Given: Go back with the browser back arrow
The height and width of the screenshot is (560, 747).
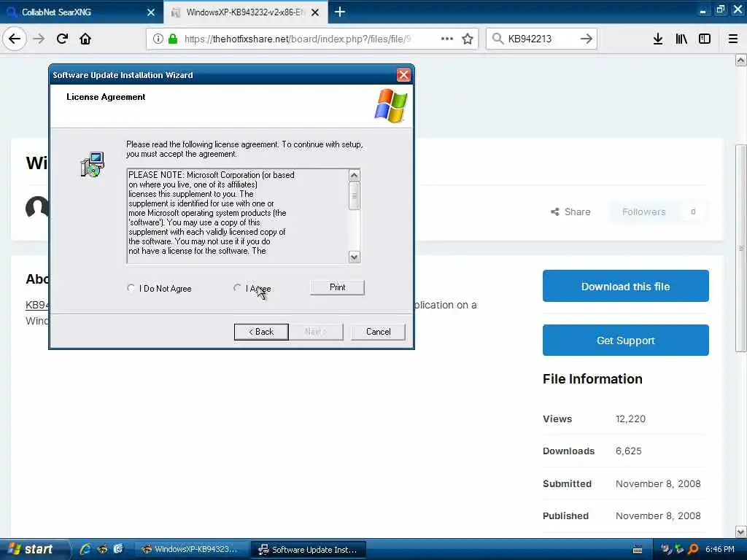Looking at the screenshot, I should [x=15, y=39].
